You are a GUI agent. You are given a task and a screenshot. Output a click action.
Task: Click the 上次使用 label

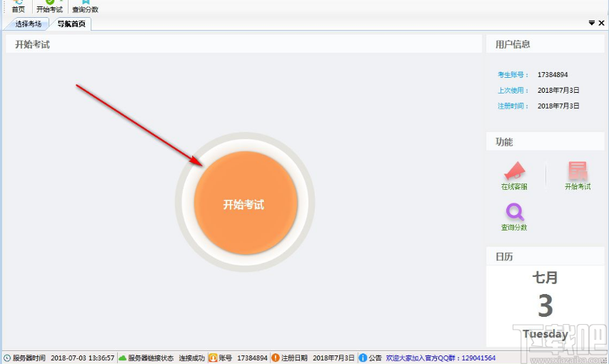click(513, 90)
